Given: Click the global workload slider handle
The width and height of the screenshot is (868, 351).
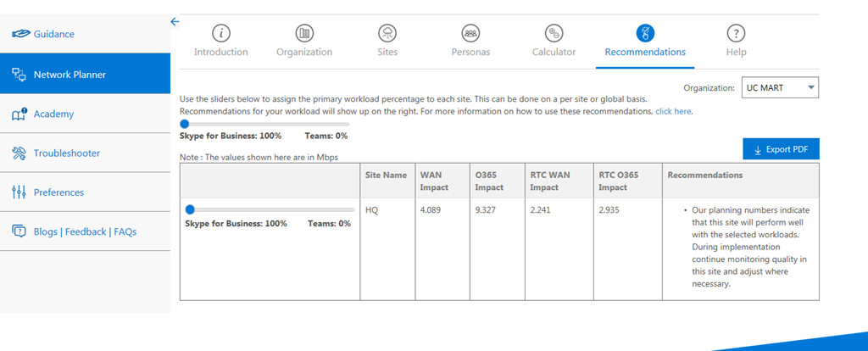Looking at the screenshot, I should tap(185, 124).
